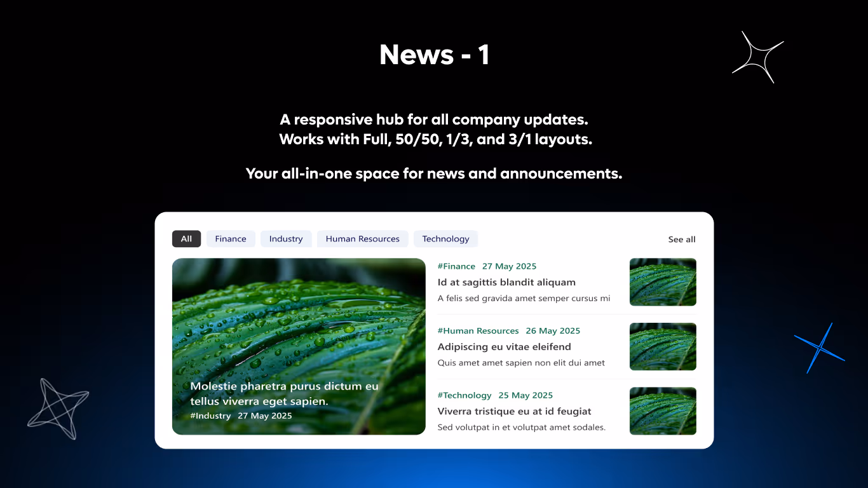Open the See all link
Screen dimensions: 868x488
coord(681,239)
